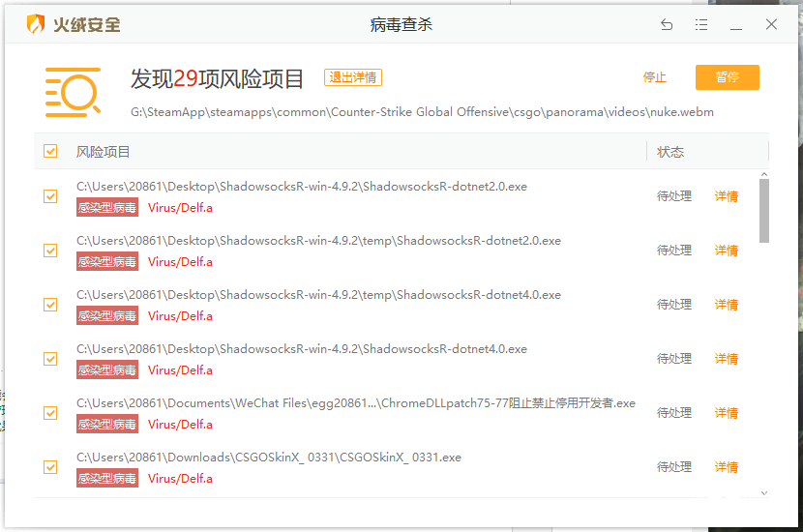Click 待处理 status of ChromeDLLpatch75-77 row
803x532 pixels.
[674, 413]
